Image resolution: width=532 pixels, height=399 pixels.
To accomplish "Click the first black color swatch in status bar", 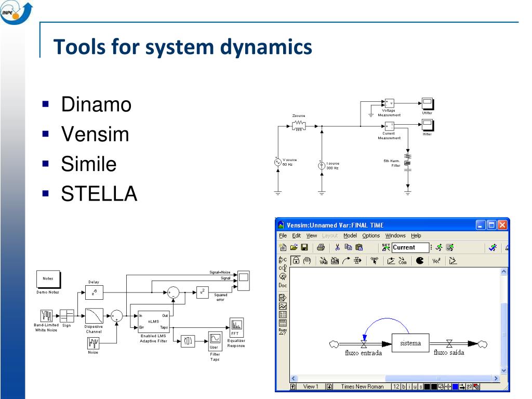I will click(427, 387).
